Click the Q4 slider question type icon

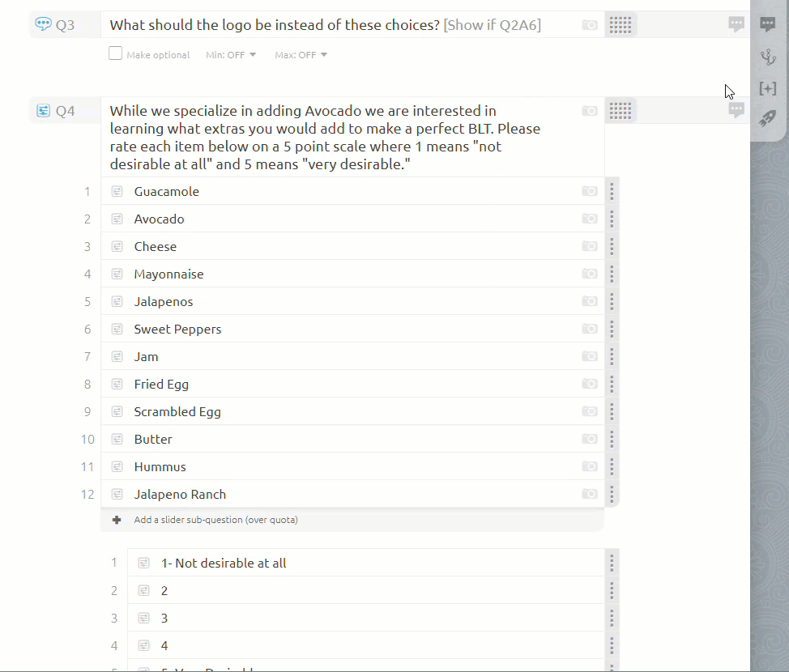(x=44, y=111)
